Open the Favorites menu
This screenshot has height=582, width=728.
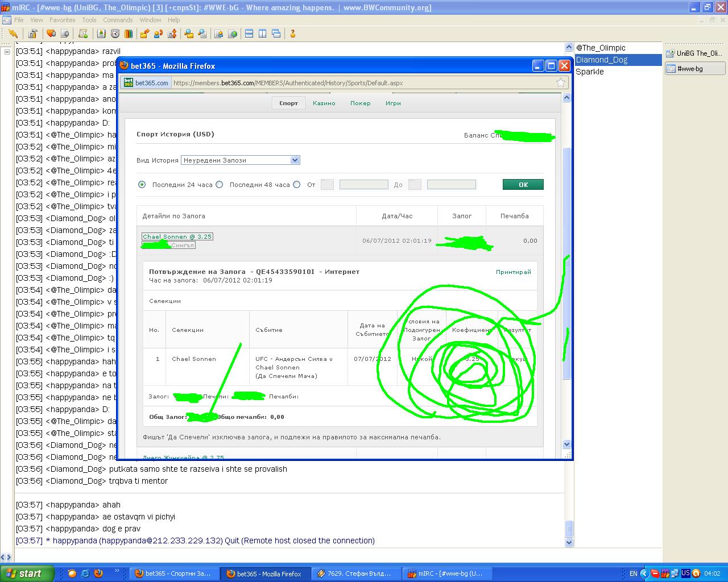pyautogui.click(x=62, y=20)
